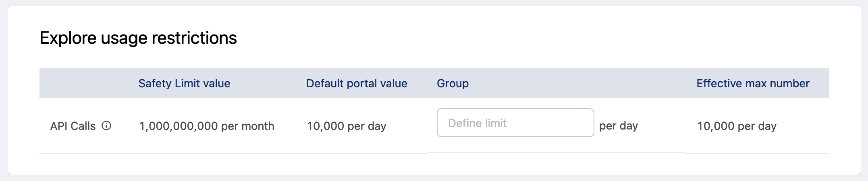868x181 pixels.
Task: Click the per day unit beside the input
Action: [x=619, y=126]
